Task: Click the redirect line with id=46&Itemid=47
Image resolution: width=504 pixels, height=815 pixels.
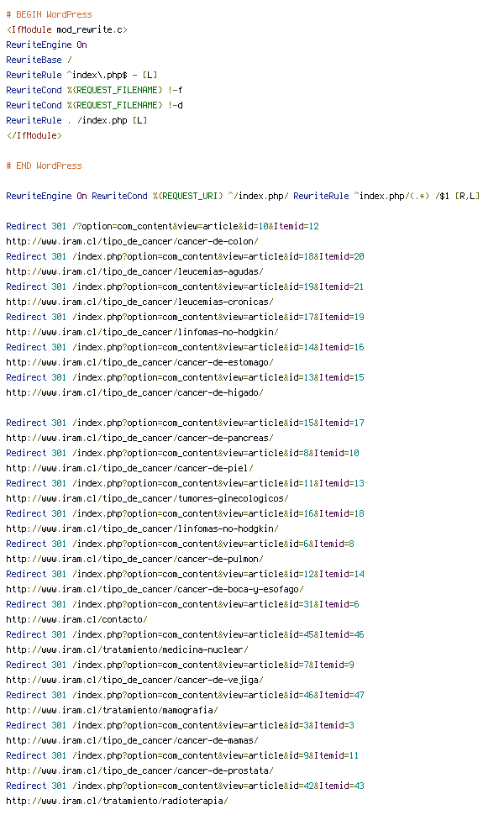Action: pos(185,694)
